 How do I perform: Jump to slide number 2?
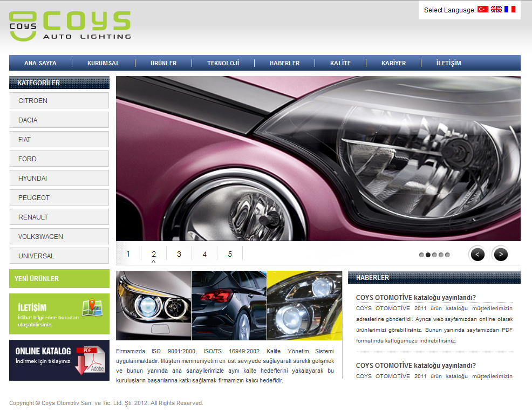coord(154,254)
